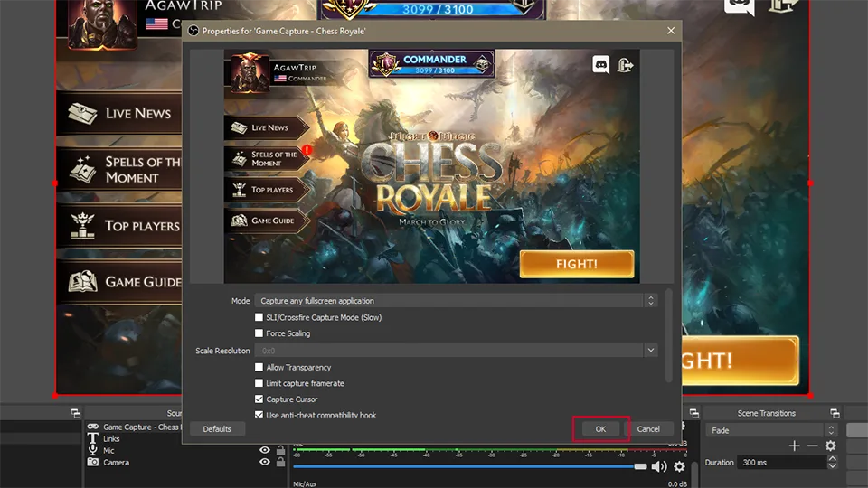Click the Mode dropdown spinner arrows
Screen dimensions: 868x488
(651, 300)
